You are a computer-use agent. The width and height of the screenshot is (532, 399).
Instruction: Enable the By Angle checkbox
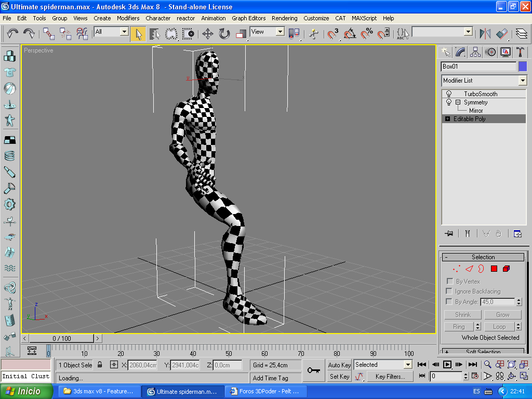[x=449, y=301]
